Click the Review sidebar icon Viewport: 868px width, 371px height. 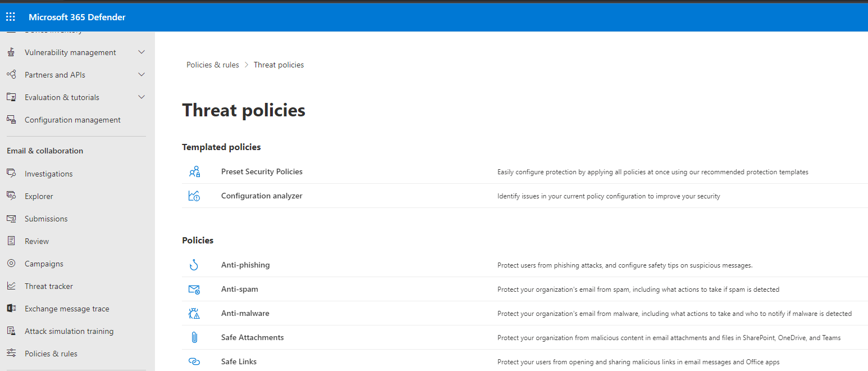click(x=11, y=241)
